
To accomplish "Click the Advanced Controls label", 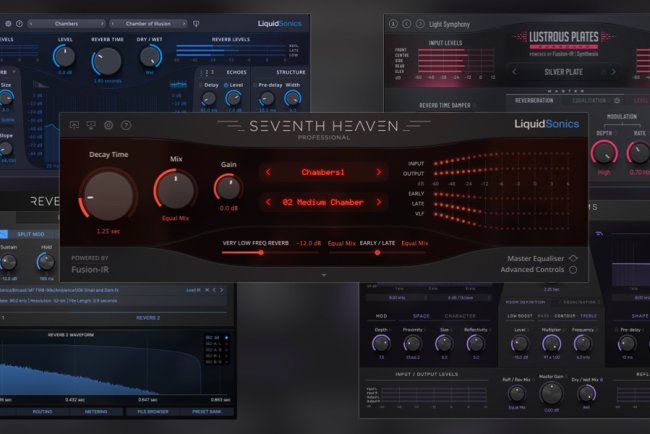I will pyautogui.click(x=532, y=269).
